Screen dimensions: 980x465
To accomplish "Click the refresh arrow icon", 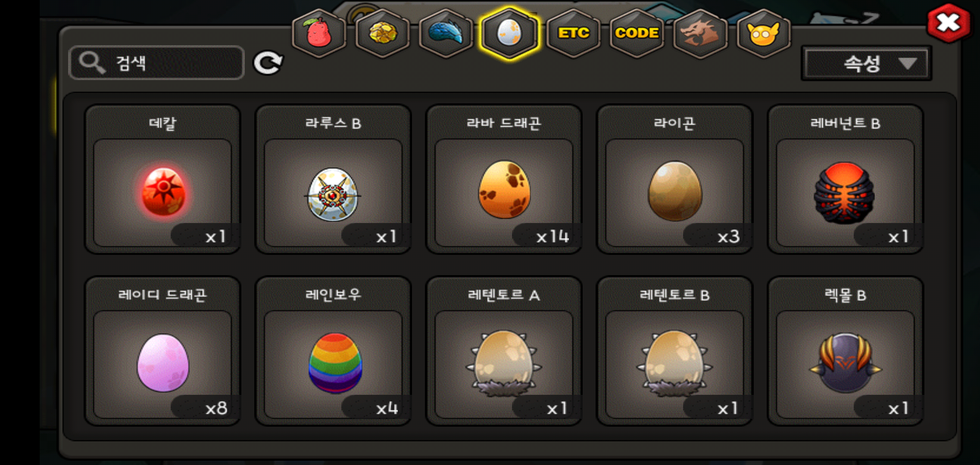I will coord(268,63).
